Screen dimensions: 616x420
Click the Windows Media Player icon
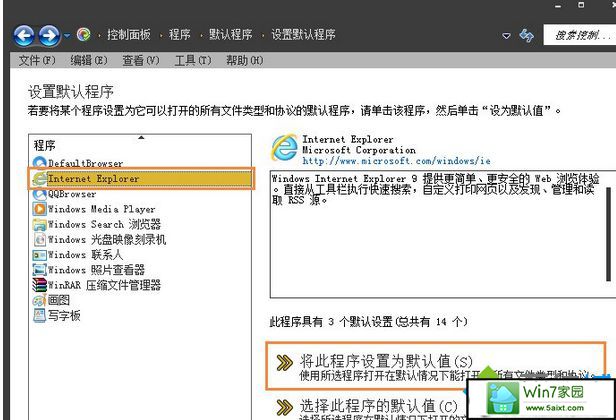(x=39, y=209)
